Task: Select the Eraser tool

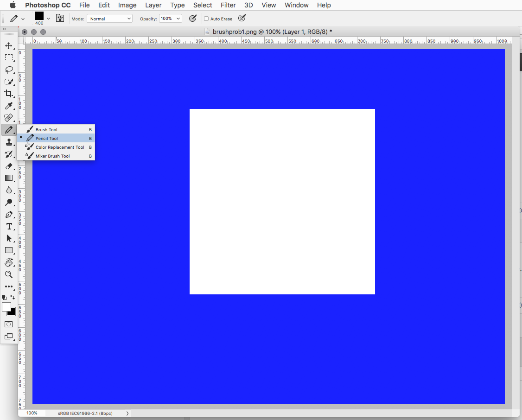Action: (9, 166)
